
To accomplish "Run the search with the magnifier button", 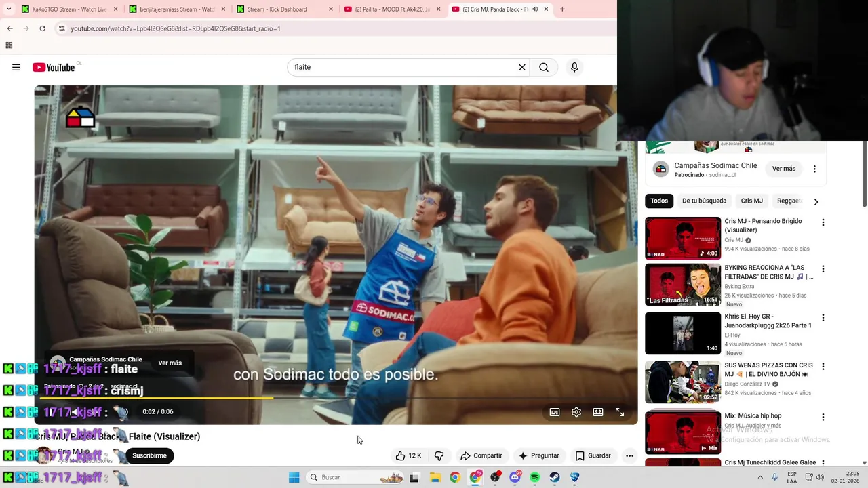I will point(544,67).
